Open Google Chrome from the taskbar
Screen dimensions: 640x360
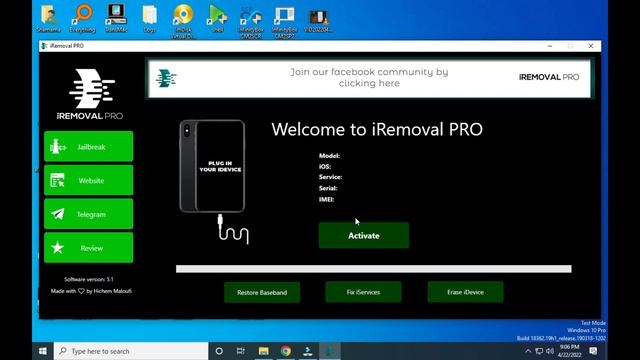click(x=286, y=351)
